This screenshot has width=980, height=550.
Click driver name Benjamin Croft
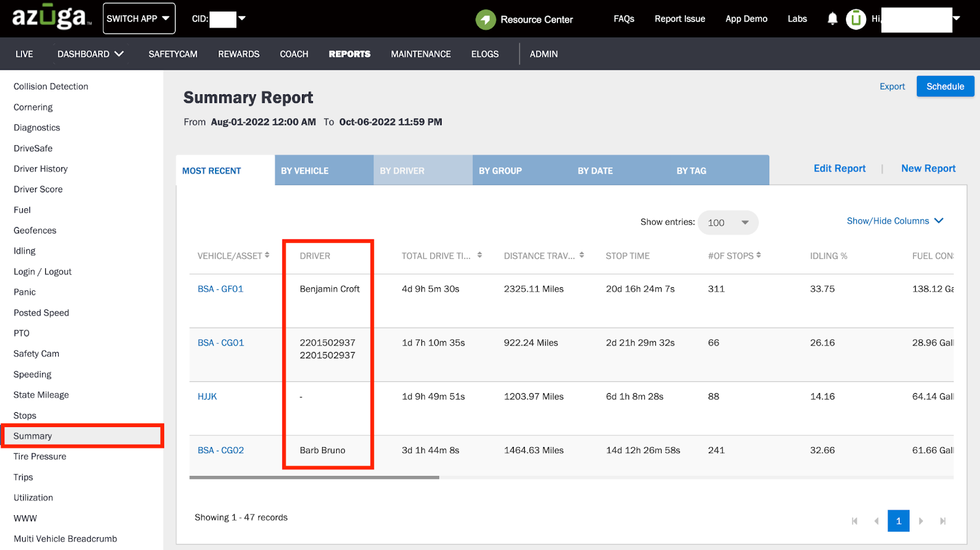pyautogui.click(x=330, y=289)
